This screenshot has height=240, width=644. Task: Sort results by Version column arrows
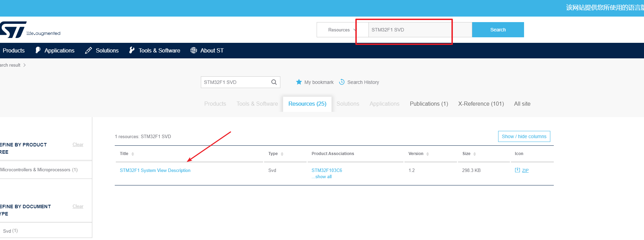[x=428, y=154]
